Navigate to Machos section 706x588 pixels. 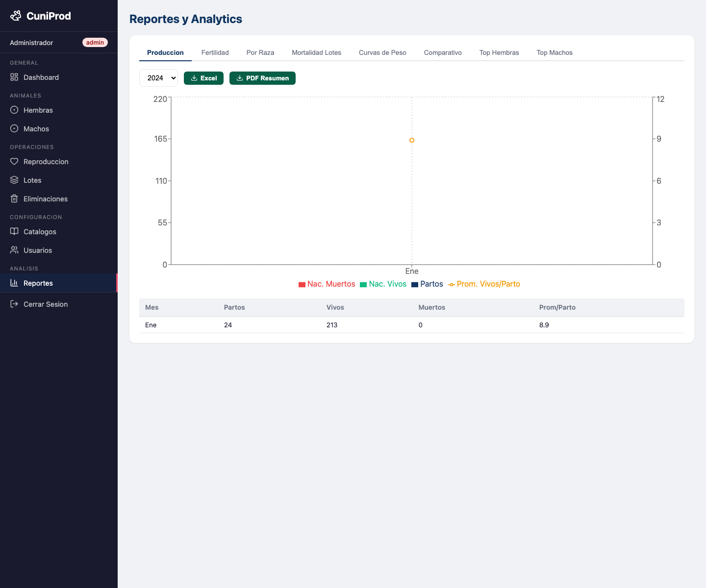tap(59, 128)
